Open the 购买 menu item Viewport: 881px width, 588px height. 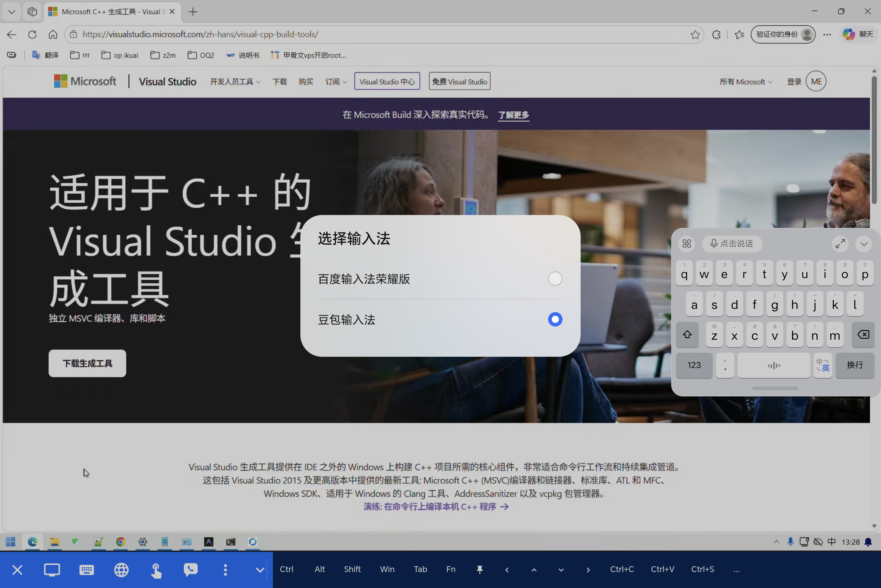[x=306, y=82]
